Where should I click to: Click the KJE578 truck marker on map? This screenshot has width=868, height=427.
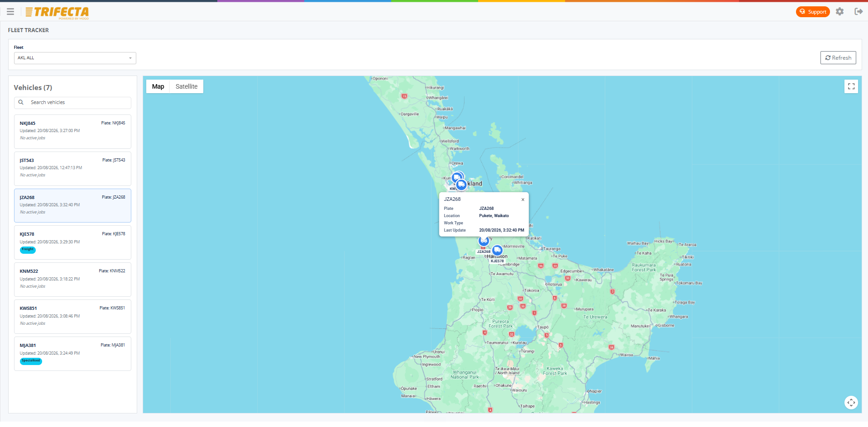(497, 250)
